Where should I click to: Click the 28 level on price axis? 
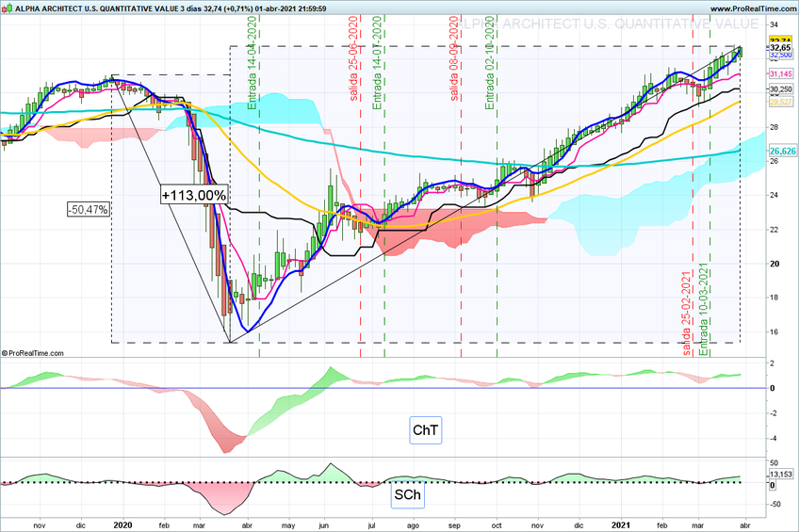(x=775, y=127)
